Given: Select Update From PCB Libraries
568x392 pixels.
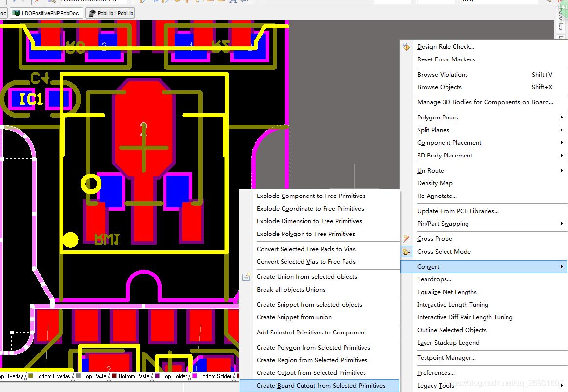Looking at the screenshot, I should pos(483,211).
